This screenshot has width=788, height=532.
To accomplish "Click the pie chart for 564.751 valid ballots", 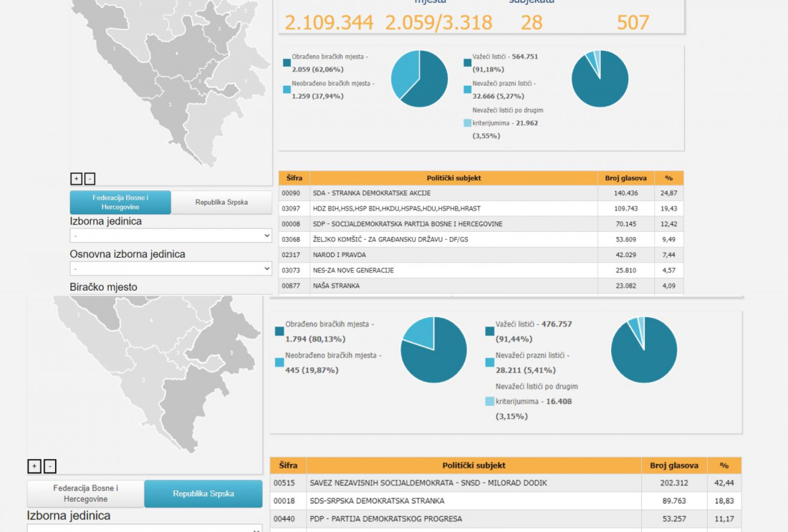I will [x=600, y=79].
